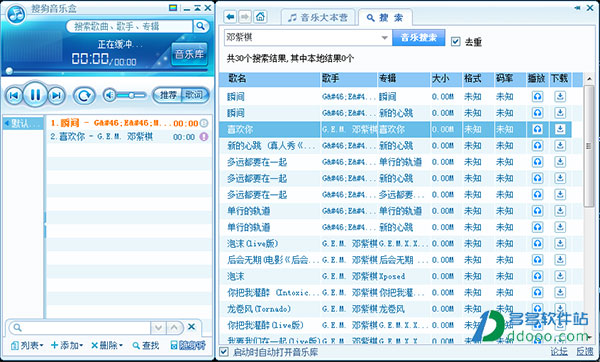
Task: Close the playlist find bar
Action: point(192,327)
